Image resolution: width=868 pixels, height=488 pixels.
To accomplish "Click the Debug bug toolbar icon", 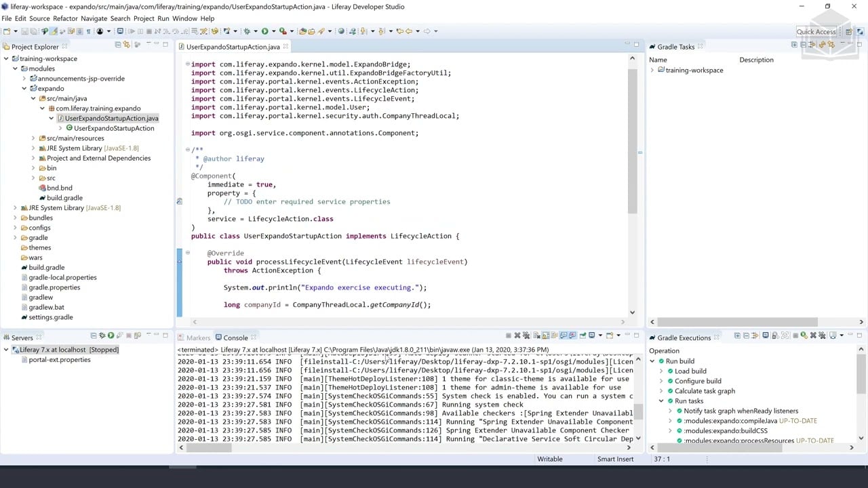I will tap(247, 31).
